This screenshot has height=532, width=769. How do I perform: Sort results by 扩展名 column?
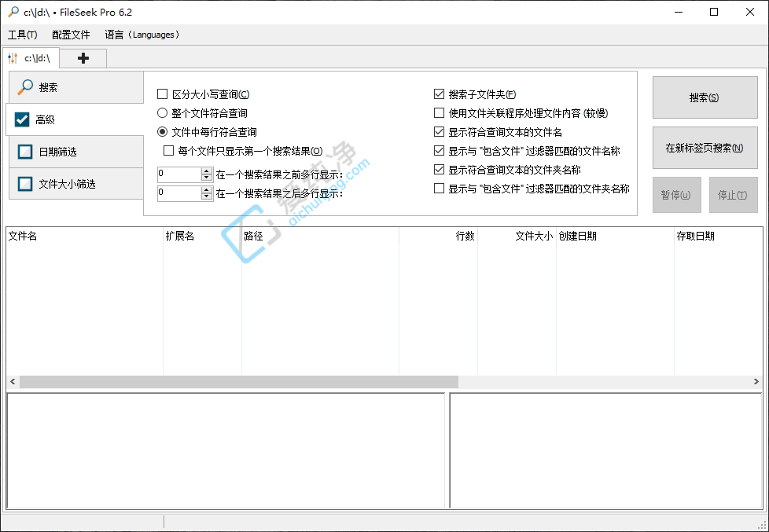(x=203, y=236)
